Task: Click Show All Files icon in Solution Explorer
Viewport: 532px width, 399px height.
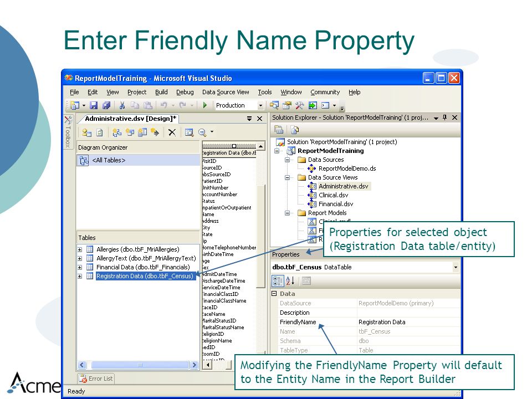Action: 294,130
